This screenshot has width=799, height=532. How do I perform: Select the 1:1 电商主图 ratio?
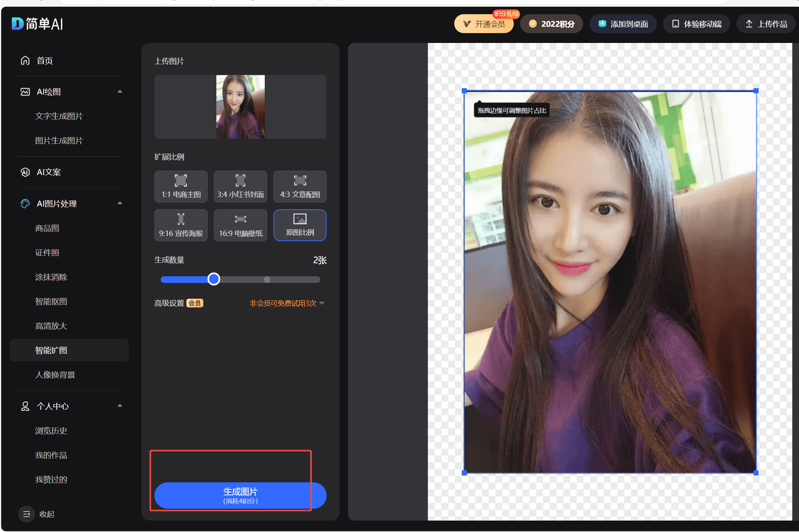click(181, 186)
